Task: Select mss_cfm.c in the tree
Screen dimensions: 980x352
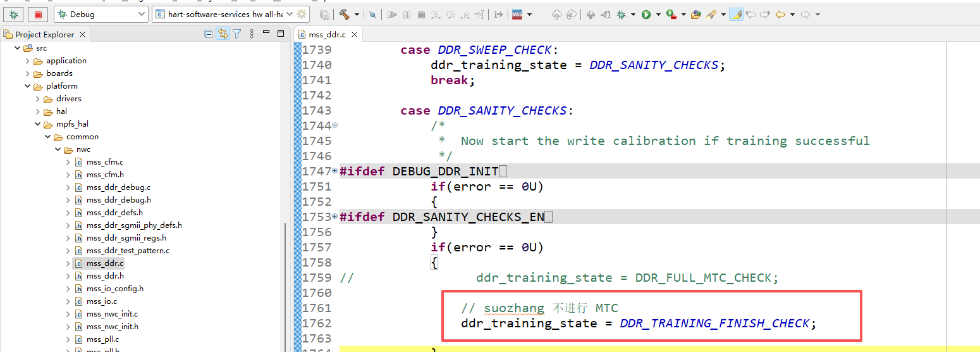Action: point(104,162)
